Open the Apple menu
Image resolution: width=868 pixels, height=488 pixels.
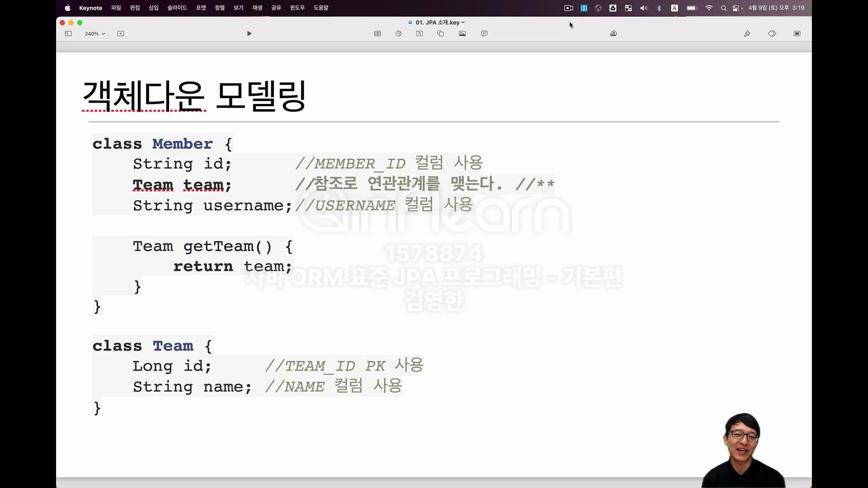(x=67, y=8)
